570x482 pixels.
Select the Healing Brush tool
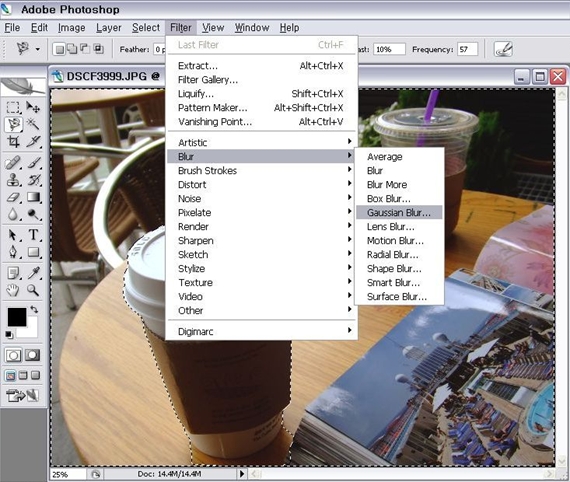point(13,163)
